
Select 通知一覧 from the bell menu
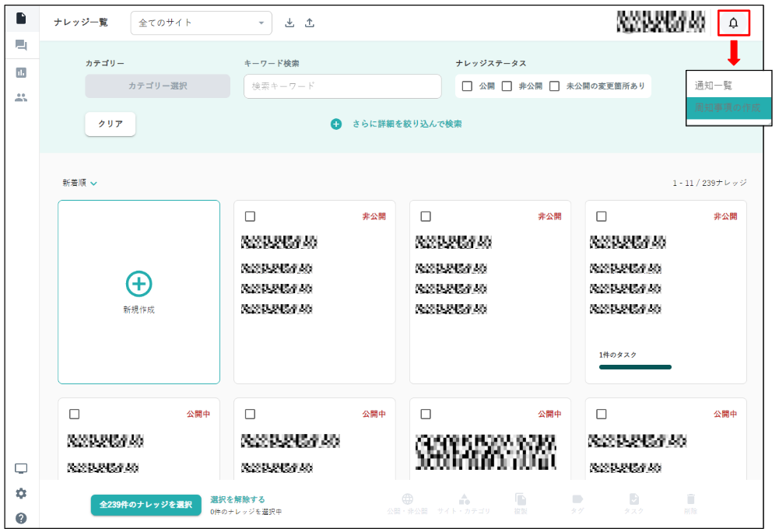coord(714,86)
